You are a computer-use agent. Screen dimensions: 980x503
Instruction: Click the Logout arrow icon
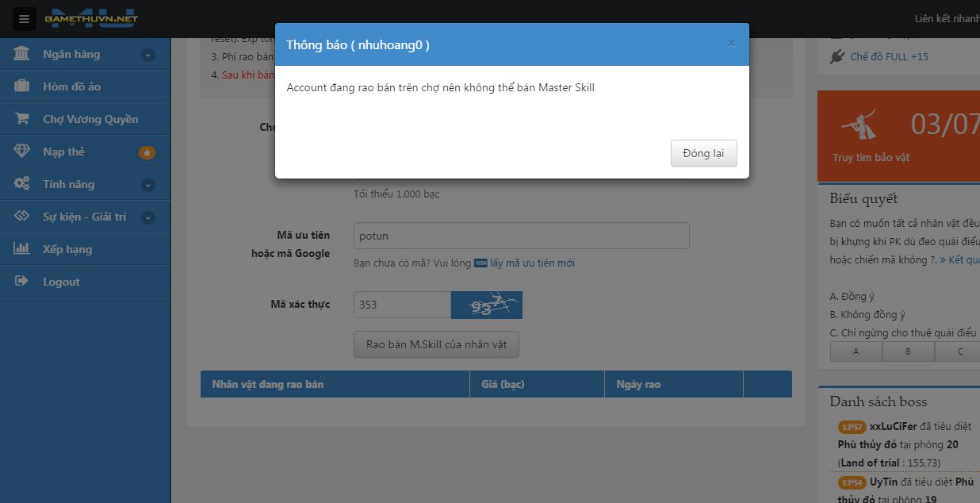point(22,282)
